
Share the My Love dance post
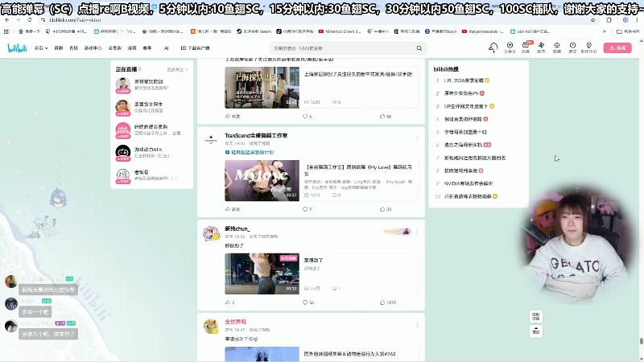233,209
